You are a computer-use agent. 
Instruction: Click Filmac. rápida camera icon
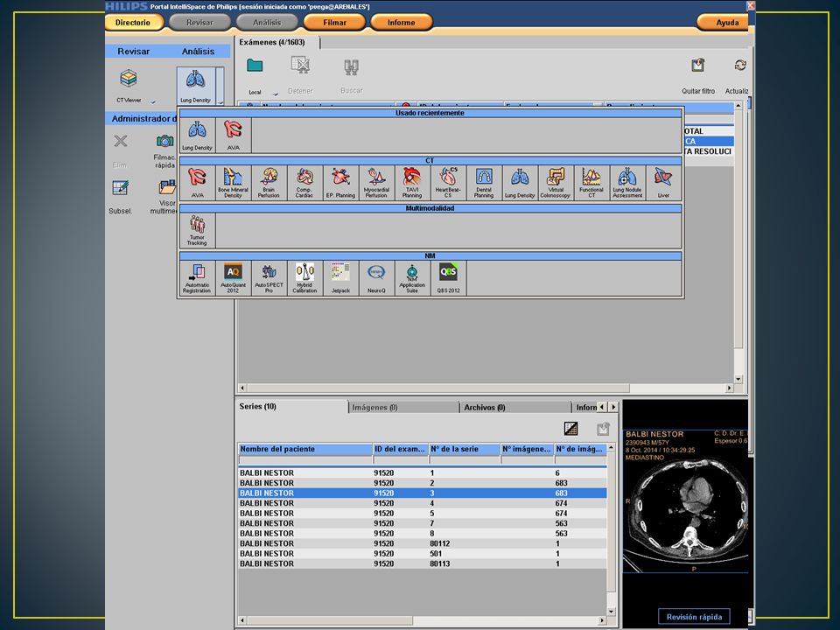click(x=165, y=141)
